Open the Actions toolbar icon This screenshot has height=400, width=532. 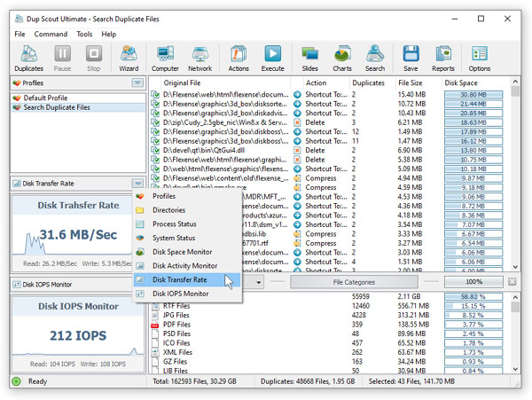click(x=239, y=58)
